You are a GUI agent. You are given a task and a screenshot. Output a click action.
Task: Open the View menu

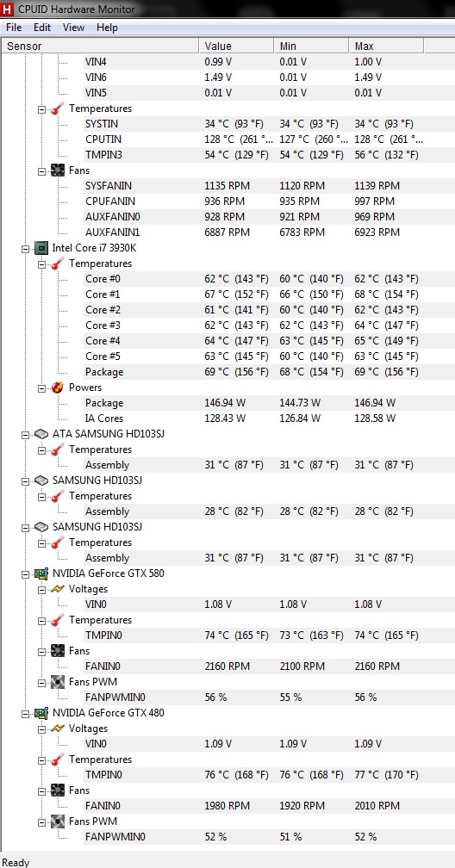(x=74, y=28)
